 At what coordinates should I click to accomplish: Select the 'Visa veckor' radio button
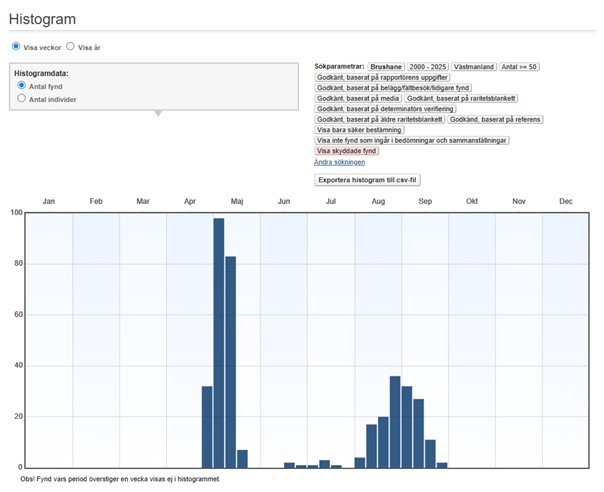[16, 47]
